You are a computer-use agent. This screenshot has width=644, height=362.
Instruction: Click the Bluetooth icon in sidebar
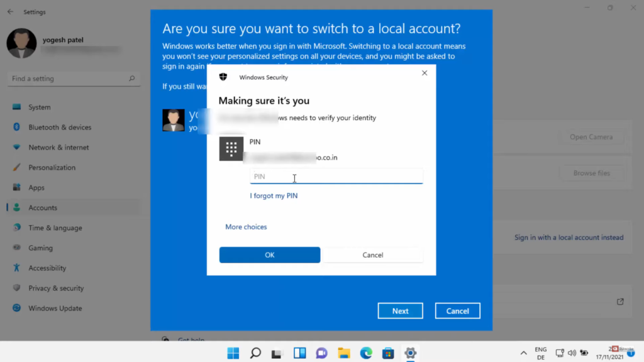click(x=16, y=127)
